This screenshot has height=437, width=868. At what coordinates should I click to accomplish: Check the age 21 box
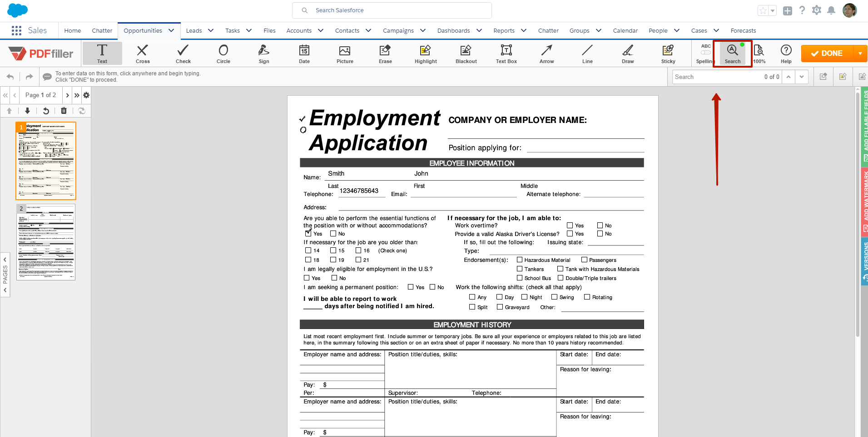(358, 260)
